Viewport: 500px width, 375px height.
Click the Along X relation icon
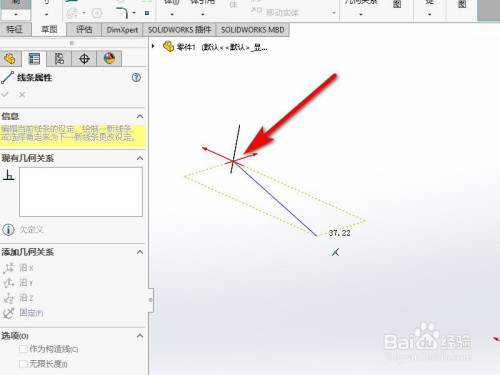pos(8,268)
